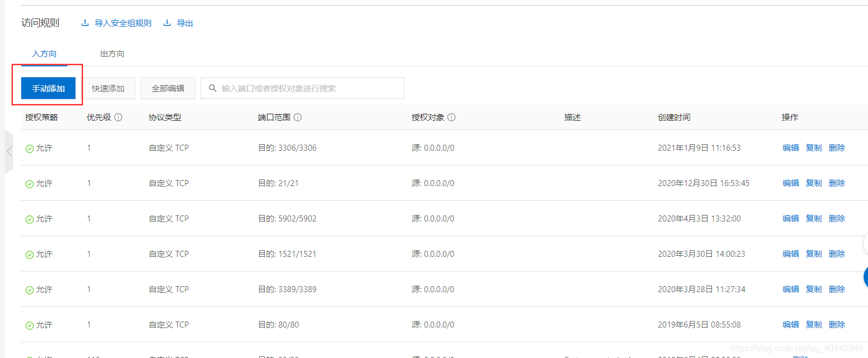Open 导入安全组规则 link
The image size is (868, 358).
point(123,23)
